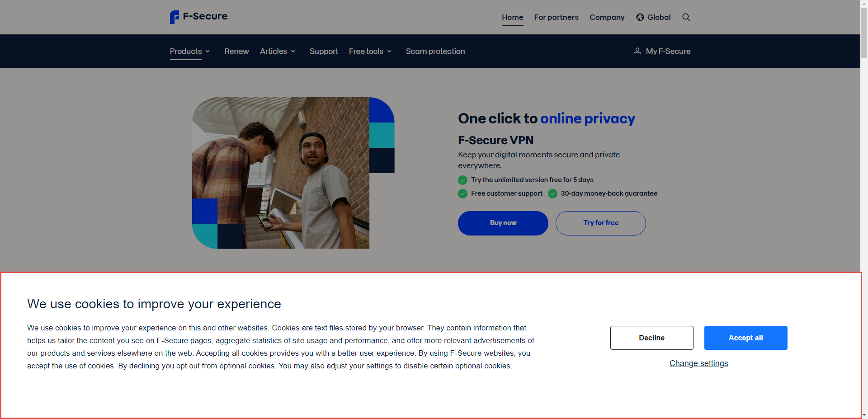Expand the Articles dropdown menu
The image size is (868, 419).
(278, 51)
